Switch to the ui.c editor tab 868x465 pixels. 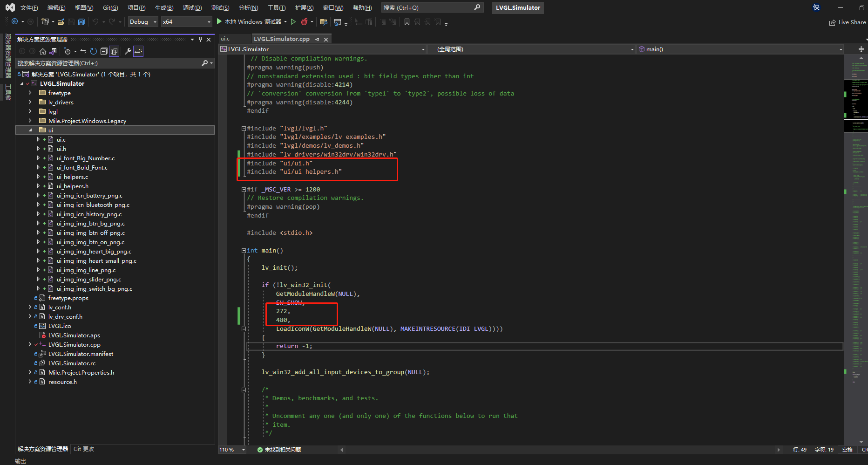tap(225, 39)
